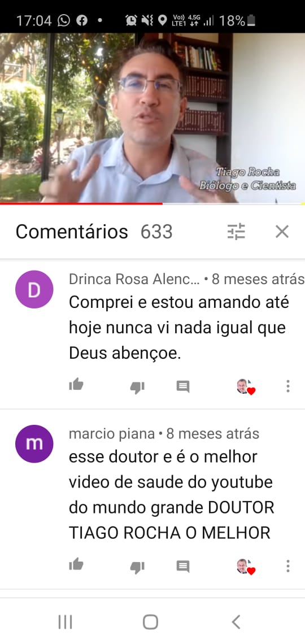Viewport: 305px width, 644px height.
Task: Close the Comentários panel
Action: click(282, 232)
